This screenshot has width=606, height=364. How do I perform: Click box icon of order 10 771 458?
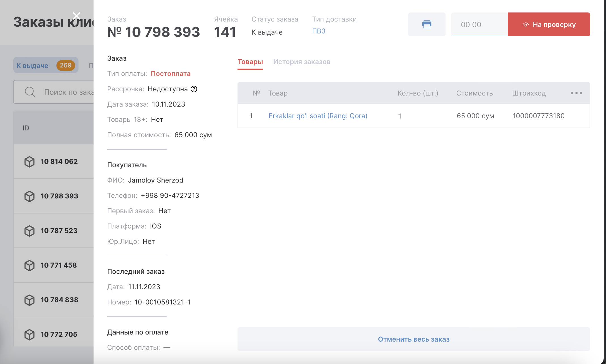[x=29, y=265]
